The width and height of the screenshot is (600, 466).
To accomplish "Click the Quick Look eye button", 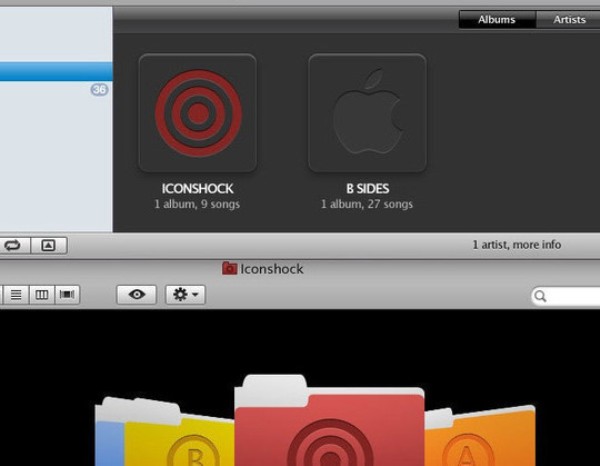I will [x=137, y=295].
